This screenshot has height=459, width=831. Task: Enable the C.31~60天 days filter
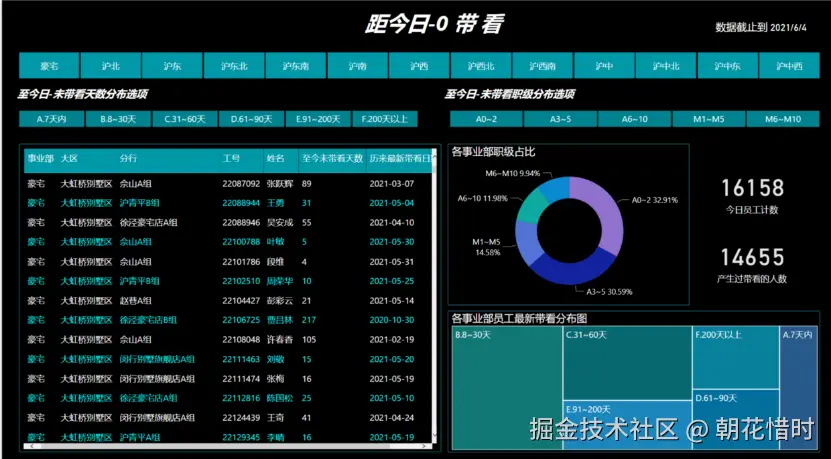[x=185, y=119]
